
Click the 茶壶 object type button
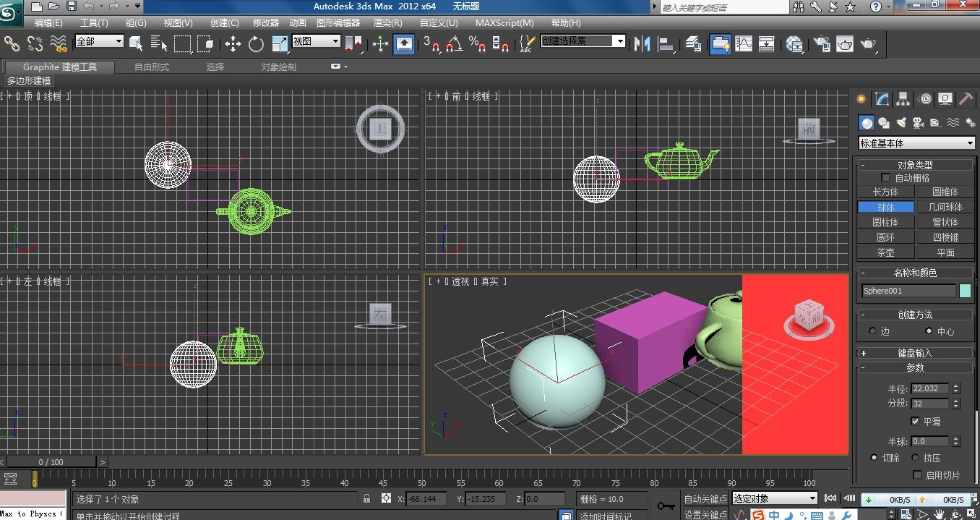coord(885,252)
